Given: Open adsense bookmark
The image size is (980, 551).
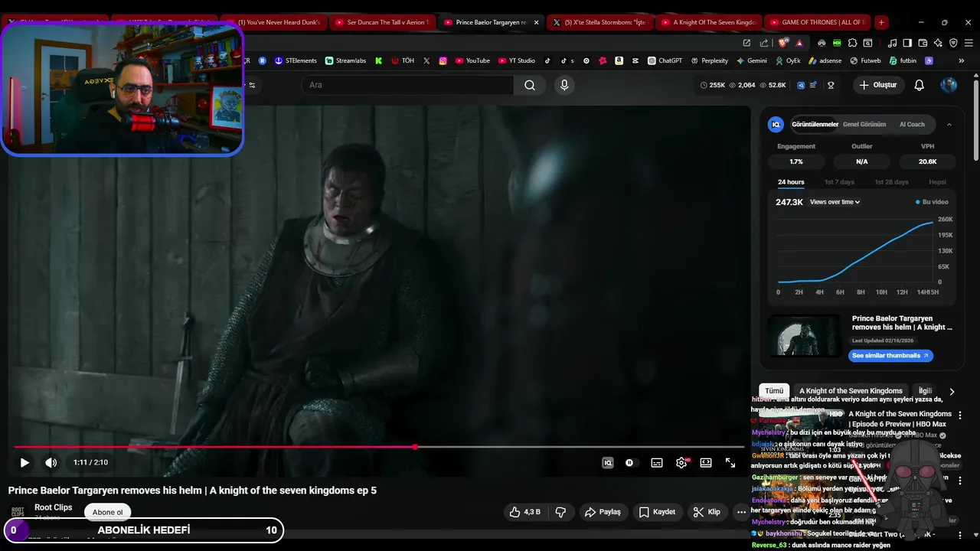Looking at the screenshot, I should (824, 60).
